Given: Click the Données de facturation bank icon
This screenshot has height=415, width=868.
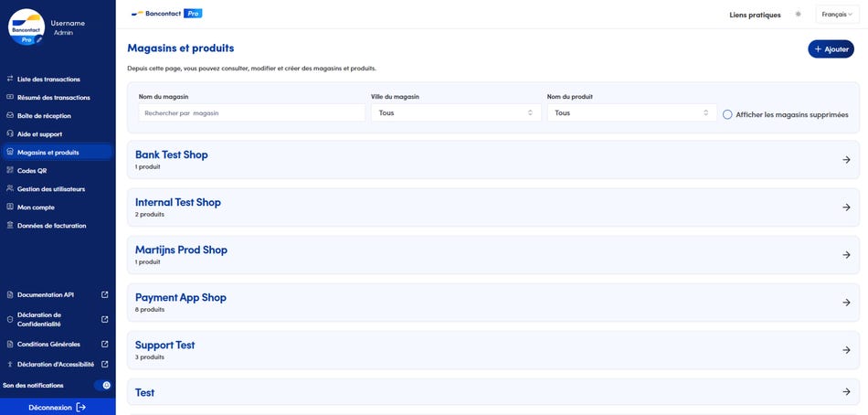Looking at the screenshot, I should pyautogui.click(x=9, y=225).
